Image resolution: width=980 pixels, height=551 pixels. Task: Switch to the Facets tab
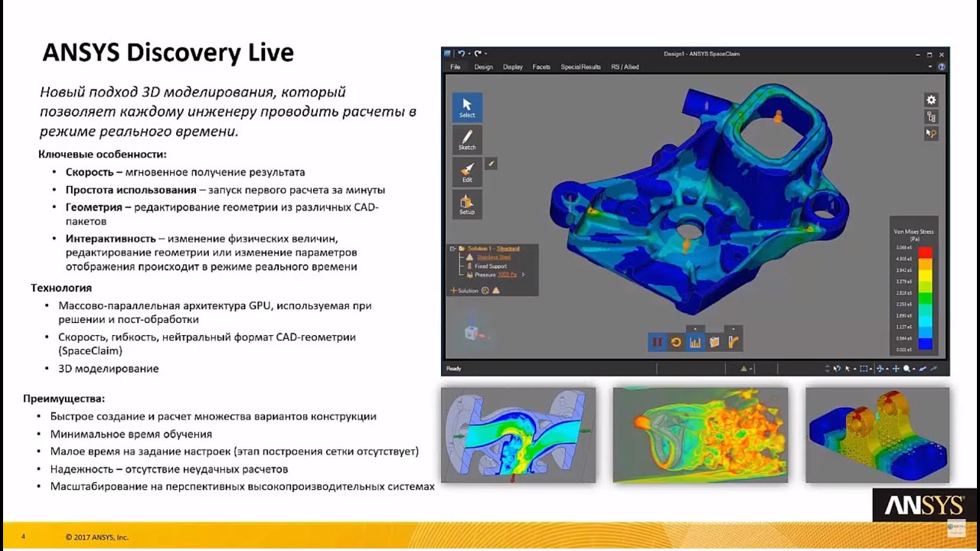(x=541, y=67)
